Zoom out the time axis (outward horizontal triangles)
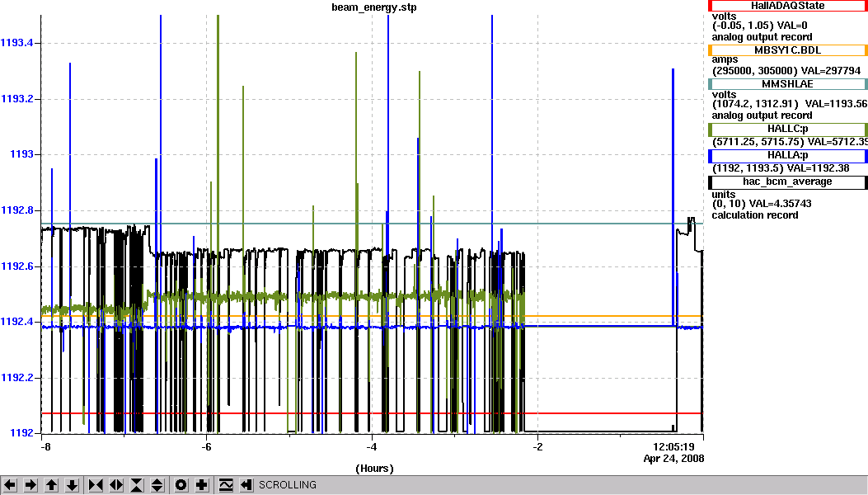 (x=115, y=485)
